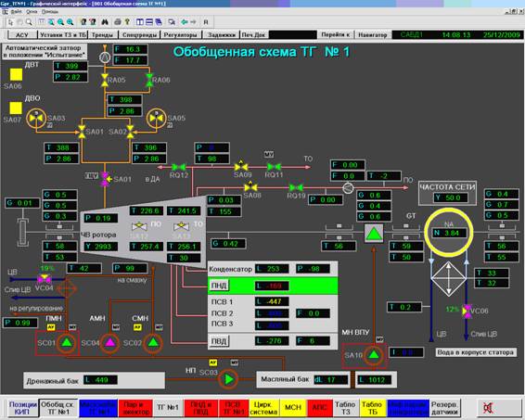Open the Тренды panel button

pyautogui.click(x=103, y=35)
